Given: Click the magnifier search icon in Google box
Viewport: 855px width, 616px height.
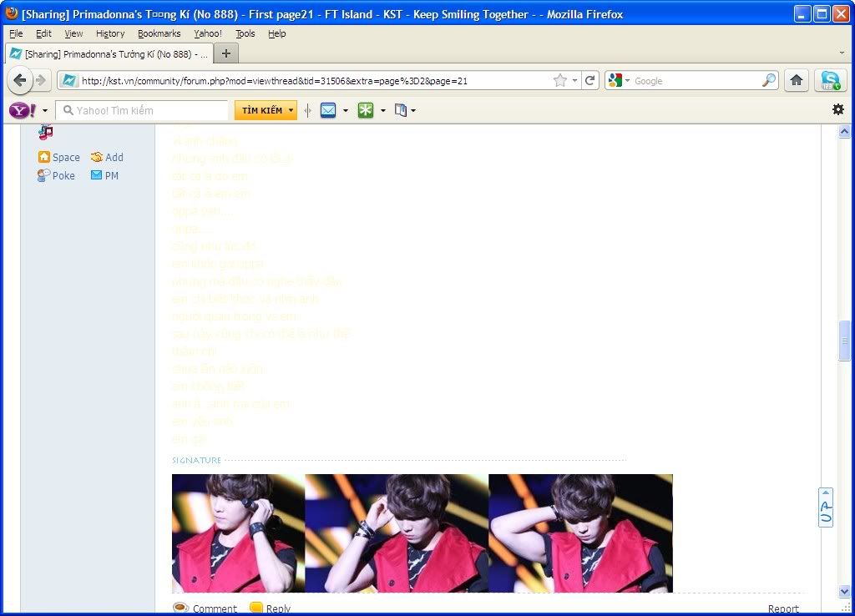Looking at the screenshot, I should (768, 81).
